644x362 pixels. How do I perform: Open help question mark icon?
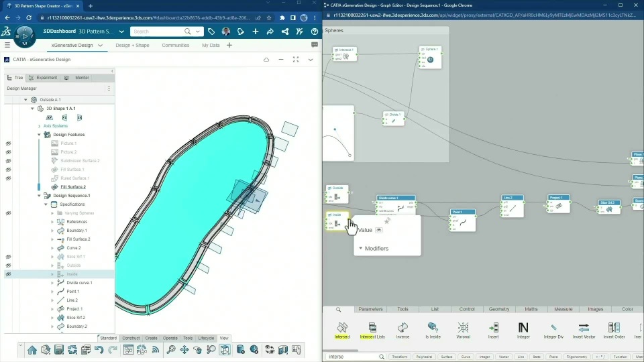click(315, 32)
